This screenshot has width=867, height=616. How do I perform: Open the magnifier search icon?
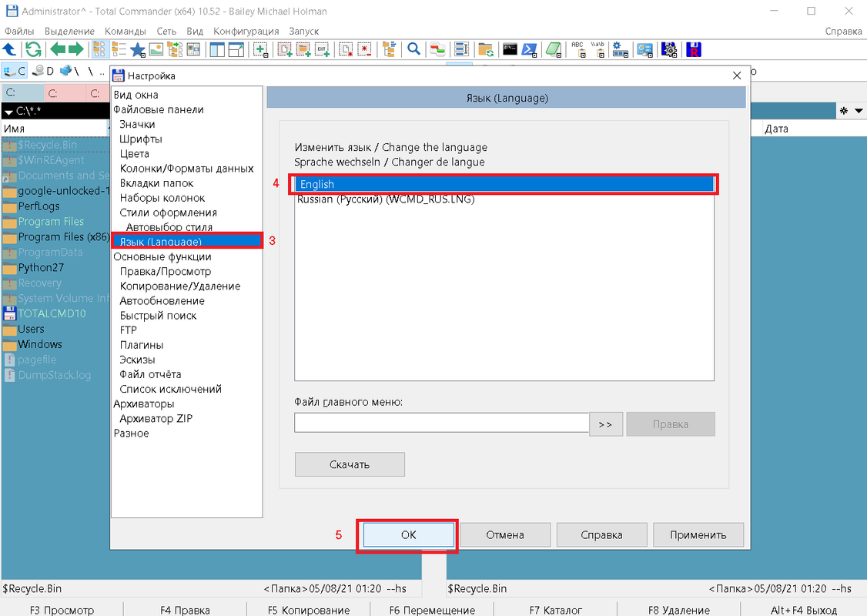[x=413, y=50]
